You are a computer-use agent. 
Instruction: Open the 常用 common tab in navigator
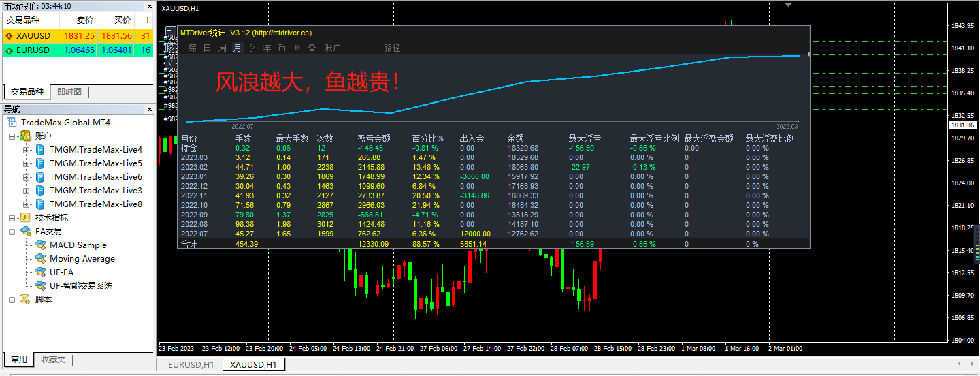(19, 360)
